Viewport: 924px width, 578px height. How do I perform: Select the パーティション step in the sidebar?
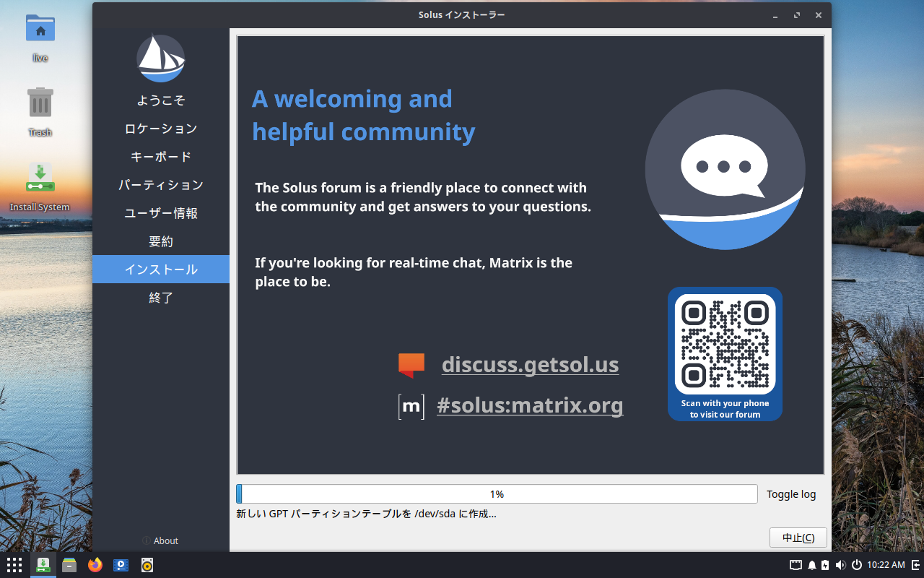point(161,185)
